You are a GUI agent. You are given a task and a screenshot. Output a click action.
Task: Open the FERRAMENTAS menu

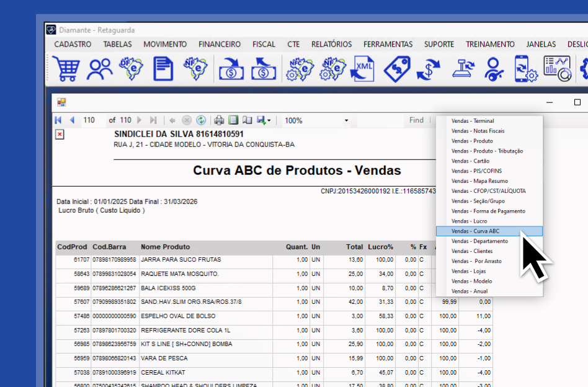click(x=388, y=44)
